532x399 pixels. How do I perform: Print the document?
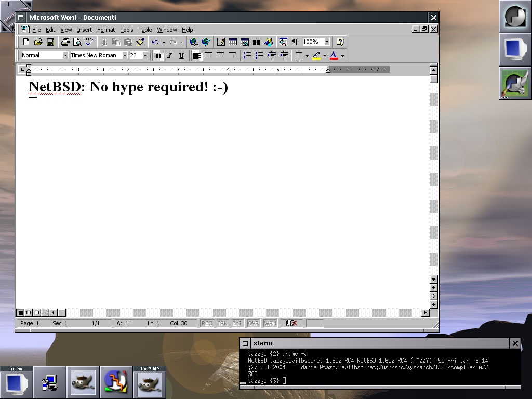[65, 42]
